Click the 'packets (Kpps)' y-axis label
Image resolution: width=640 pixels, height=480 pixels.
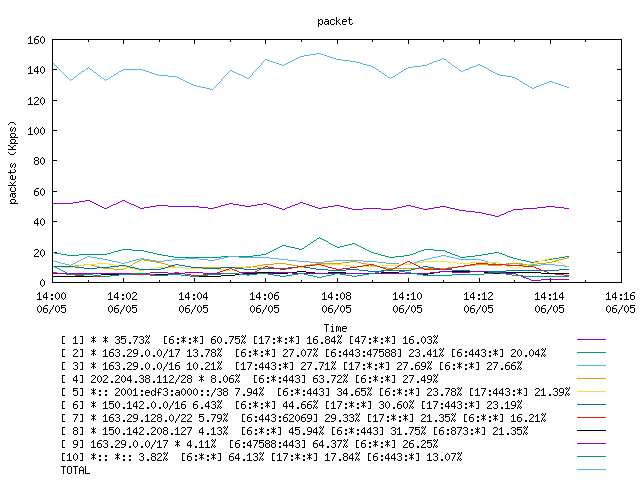13,162
